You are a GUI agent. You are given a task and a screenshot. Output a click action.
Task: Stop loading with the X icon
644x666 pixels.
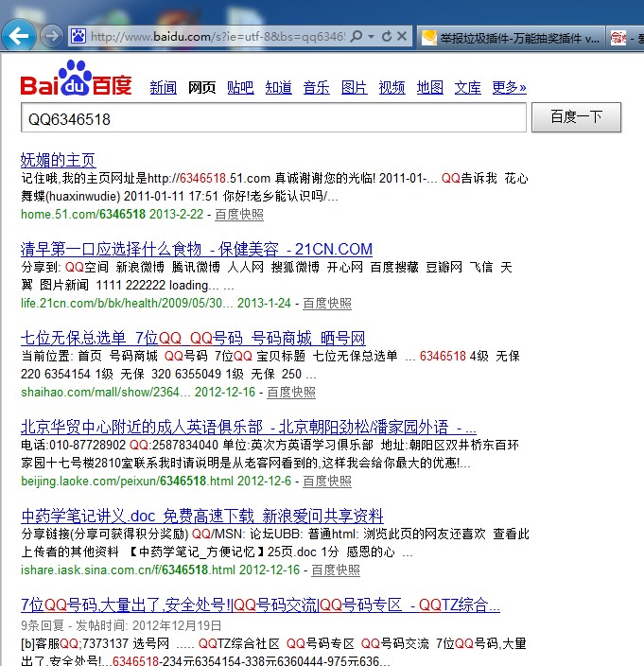(x=402, y=36)
